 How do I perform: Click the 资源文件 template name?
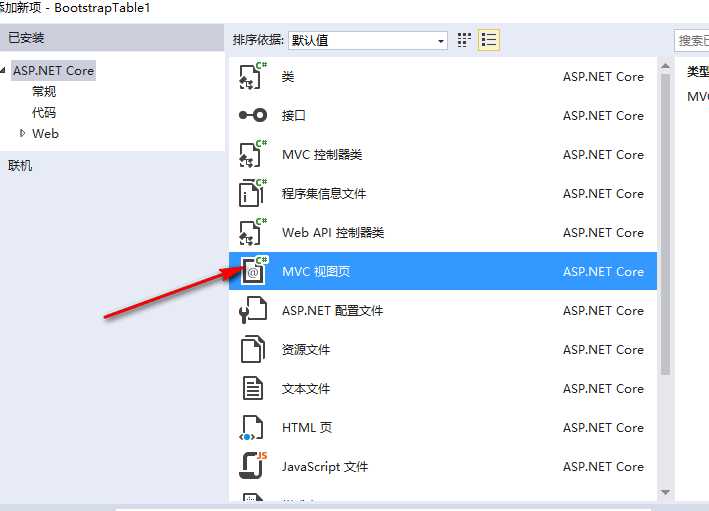coord(306,349)
